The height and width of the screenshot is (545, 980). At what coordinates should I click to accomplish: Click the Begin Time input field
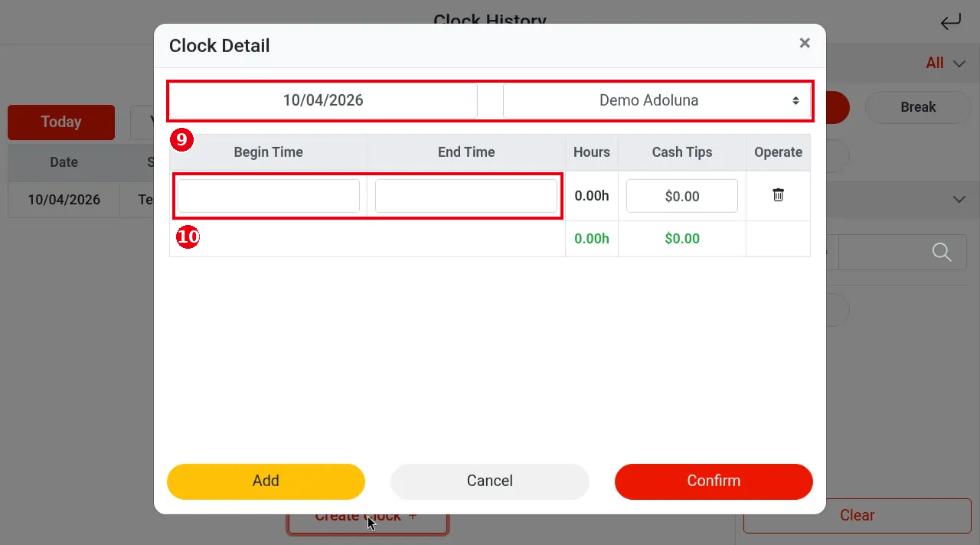click(269, 196)
